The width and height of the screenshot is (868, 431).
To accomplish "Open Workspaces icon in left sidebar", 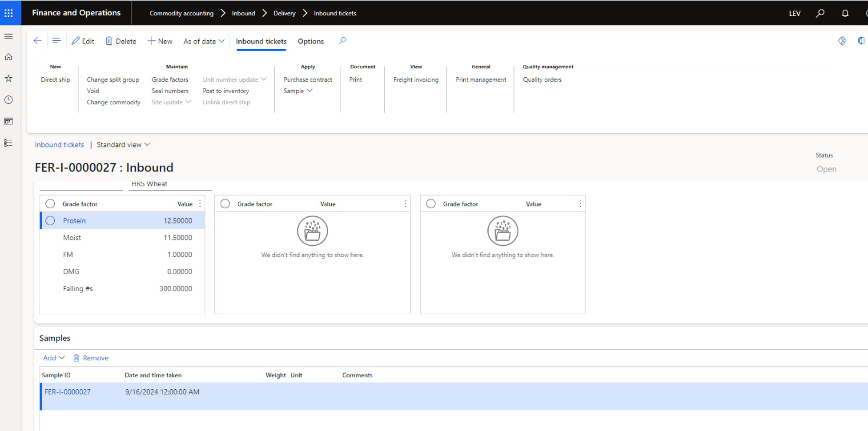I will pyautogui.click(x=8, y=121).
